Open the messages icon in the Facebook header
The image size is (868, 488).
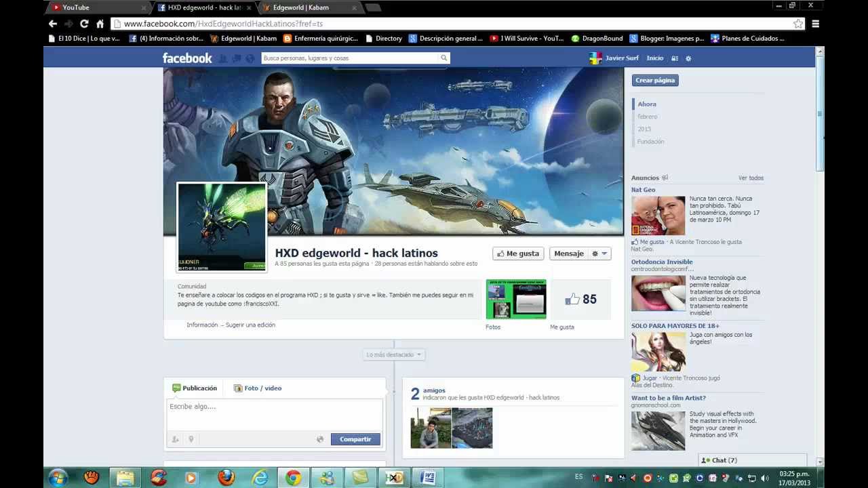[237, 58]
